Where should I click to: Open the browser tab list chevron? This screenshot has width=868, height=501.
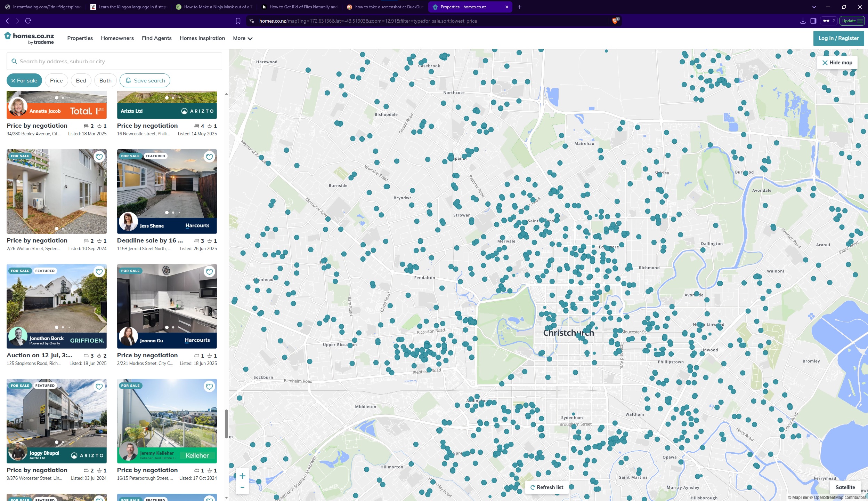(x=814, y=7)
